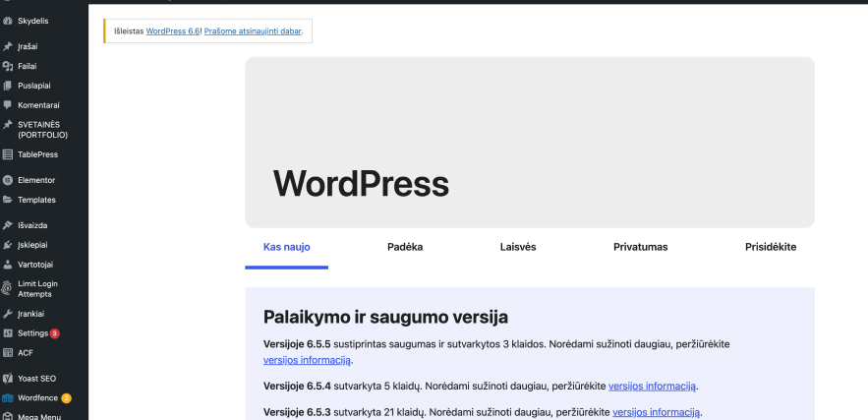
Task: Click the Išvaizda paintbrush icon
Action: [7, 225]
